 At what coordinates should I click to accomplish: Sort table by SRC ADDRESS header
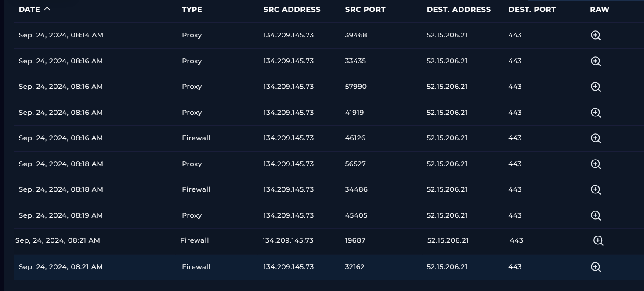click(292, 10)
